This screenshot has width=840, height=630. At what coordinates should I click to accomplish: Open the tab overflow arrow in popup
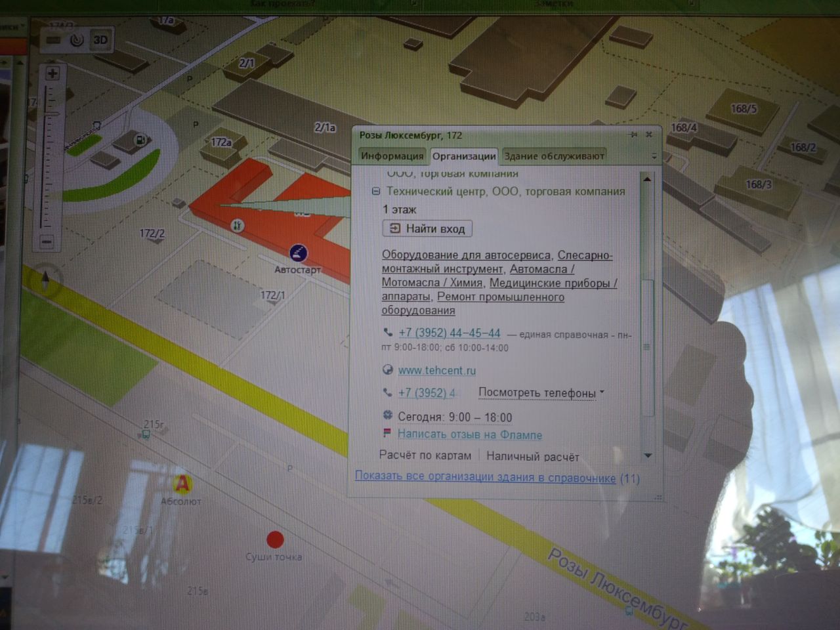click(x=654, y=157)
